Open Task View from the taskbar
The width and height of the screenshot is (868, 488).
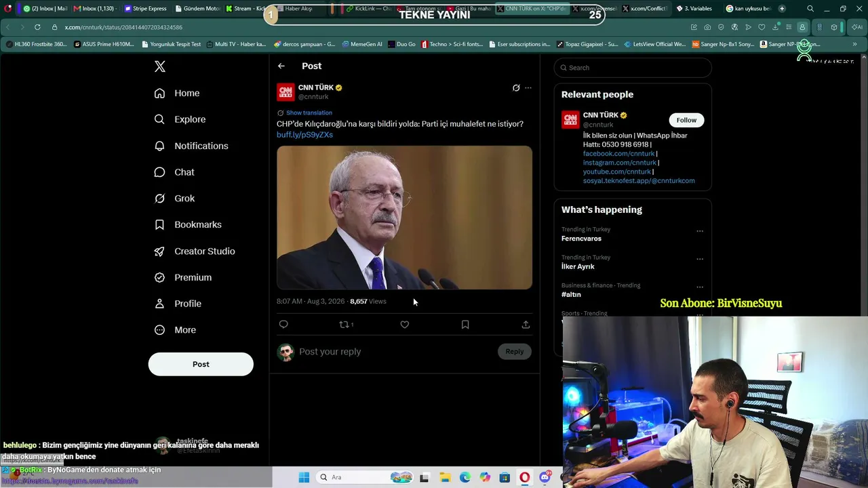425,478
